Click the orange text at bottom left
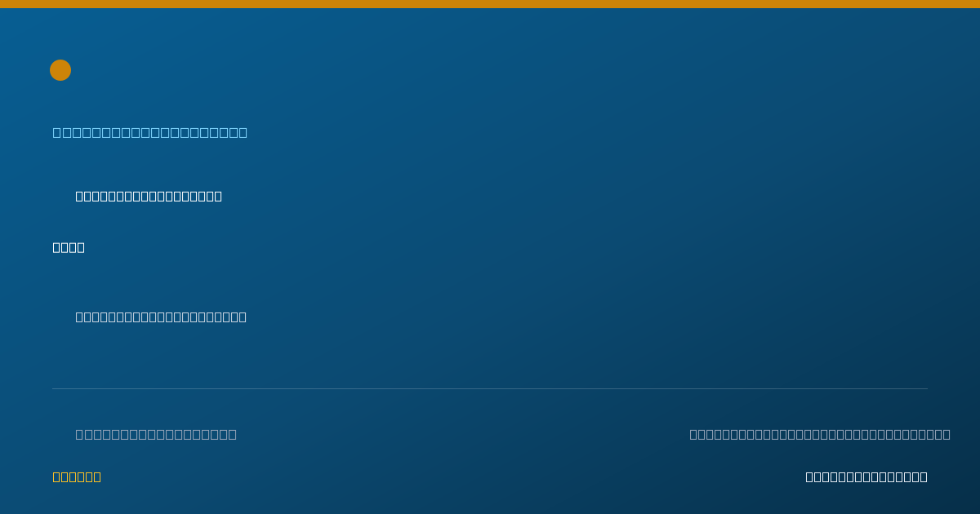980x514 pixels. pyautogui.click(x=77, y=476)
